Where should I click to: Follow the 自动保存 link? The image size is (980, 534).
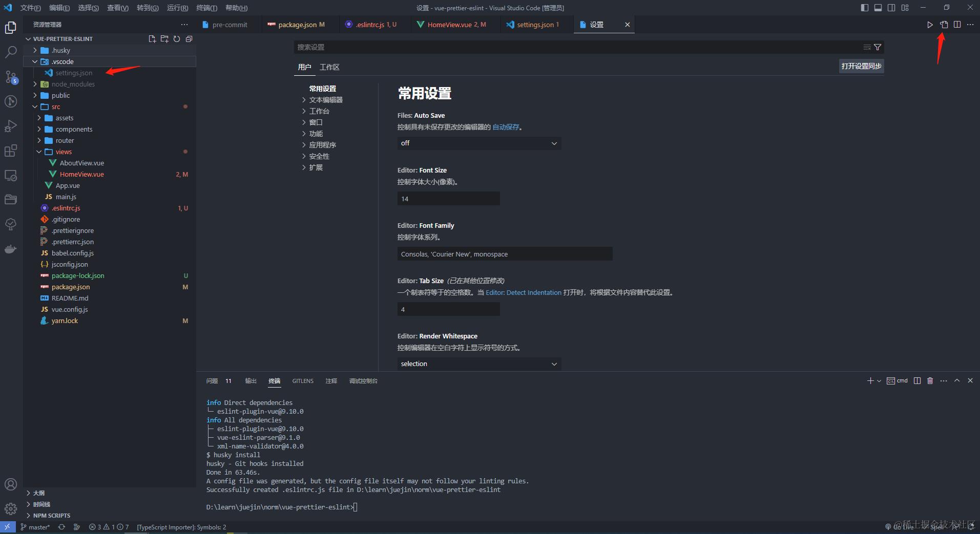pos(506,127)
